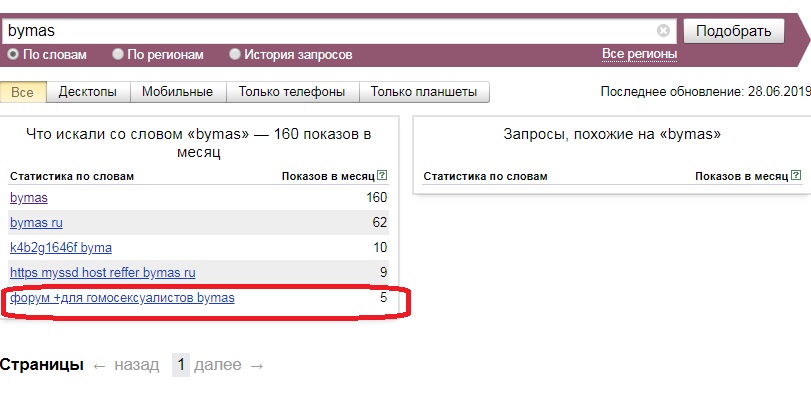The height and width of the screenshot is (398, 811).
Task: Open the bymas keyword link
Action: pos(29,198)
